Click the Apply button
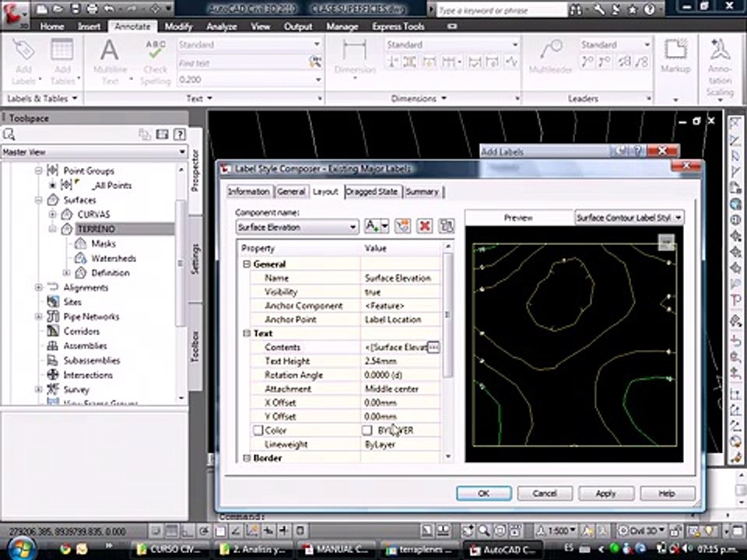Screen dimensions: 747x560 (x=606, y=493)
